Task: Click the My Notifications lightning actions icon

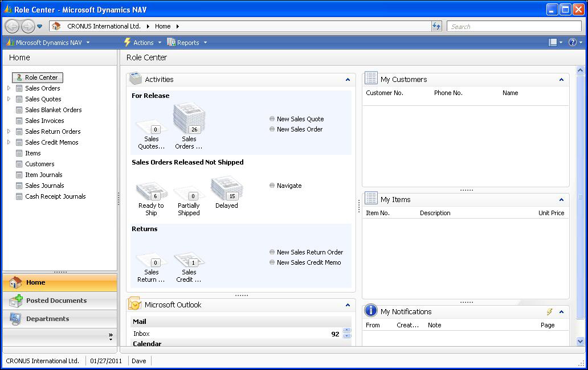Action: tap(549, 312)
